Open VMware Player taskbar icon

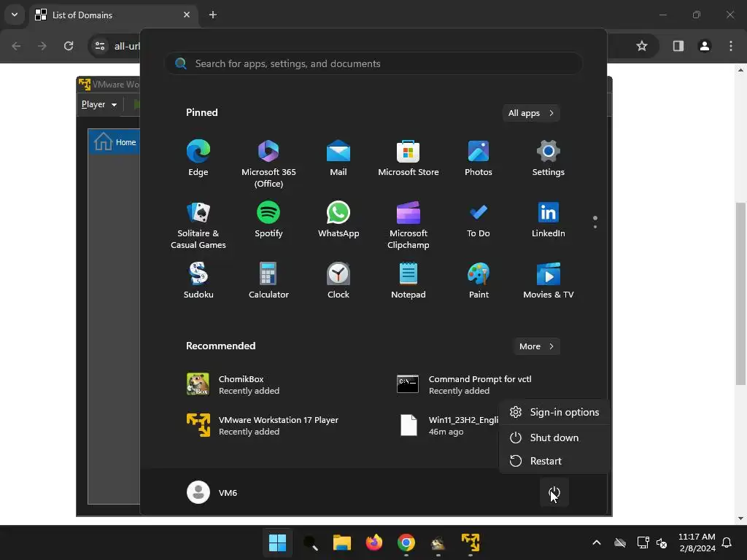(x=471, y=542)
